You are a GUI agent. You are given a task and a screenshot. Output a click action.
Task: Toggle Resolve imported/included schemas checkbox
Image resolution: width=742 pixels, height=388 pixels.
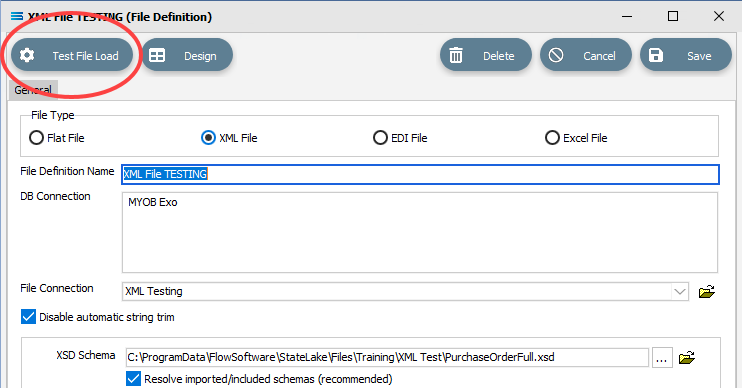(133, 379)
